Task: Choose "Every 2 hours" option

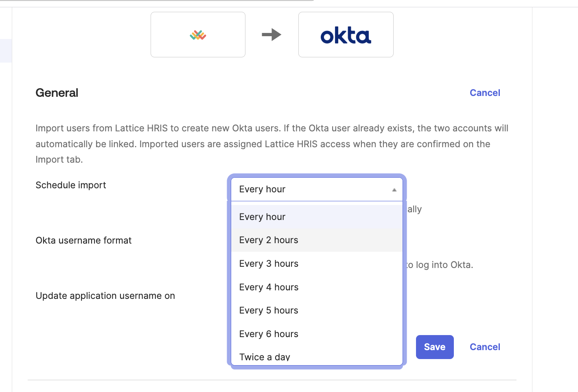Action: coord(317,240)
